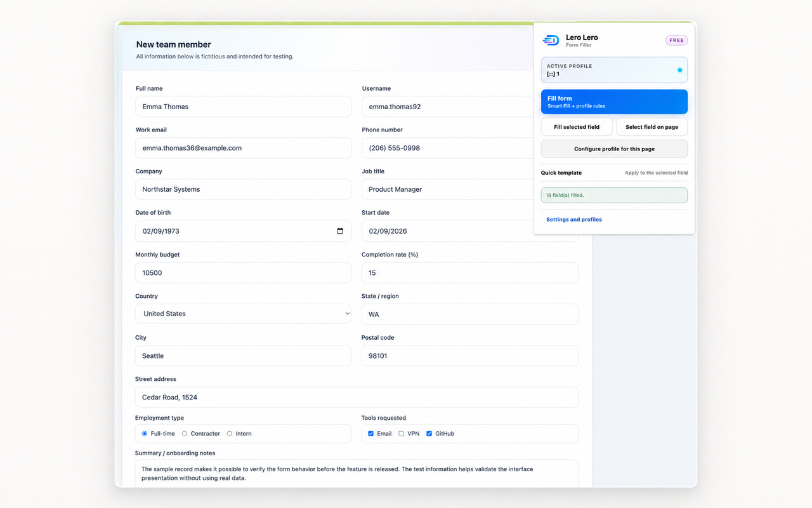This screenshot has width=812, height=508.
Task: Click the Work email input field
Action: (x=244, y=148)
